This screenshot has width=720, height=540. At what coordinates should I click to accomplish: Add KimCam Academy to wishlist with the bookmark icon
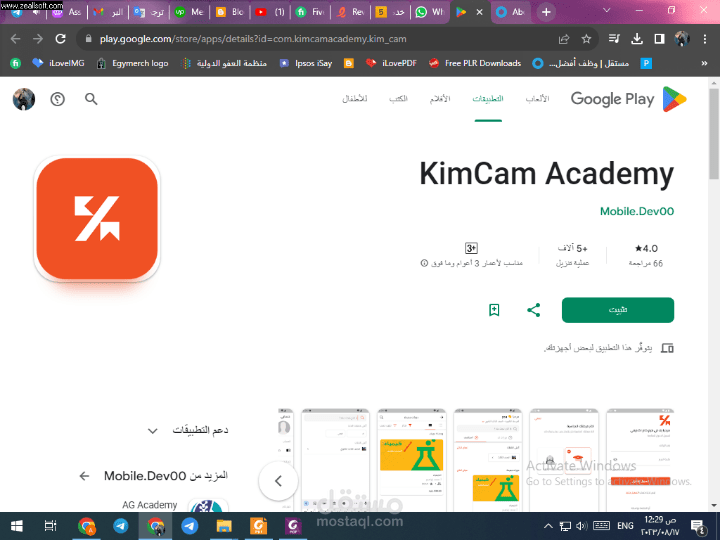(494, 310)
